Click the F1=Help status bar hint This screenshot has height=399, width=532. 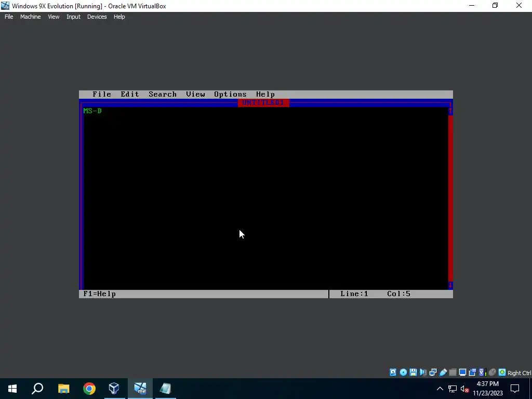point(99,294)
